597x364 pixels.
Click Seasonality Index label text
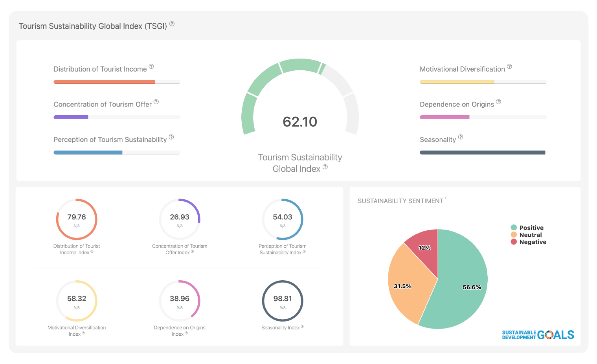[281, 327]
